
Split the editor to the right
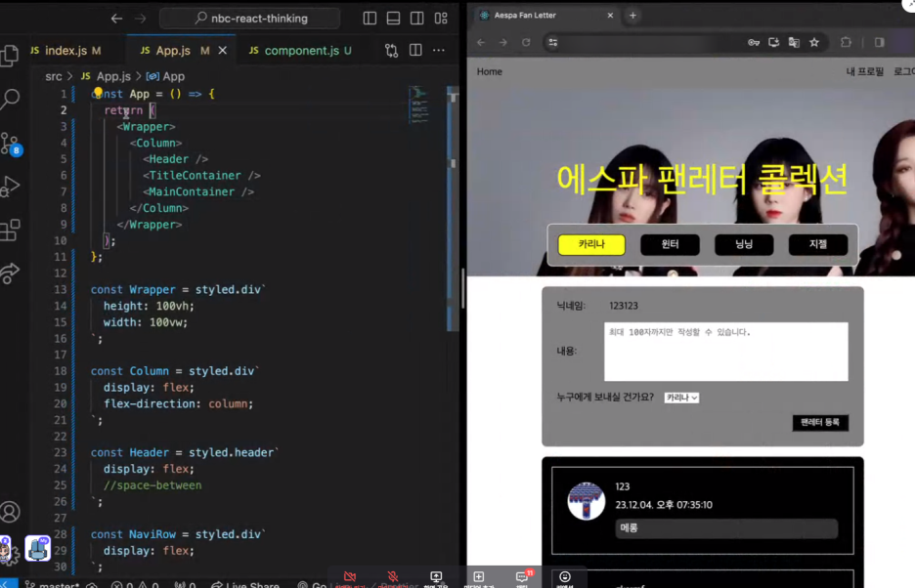tap(415, 50)
